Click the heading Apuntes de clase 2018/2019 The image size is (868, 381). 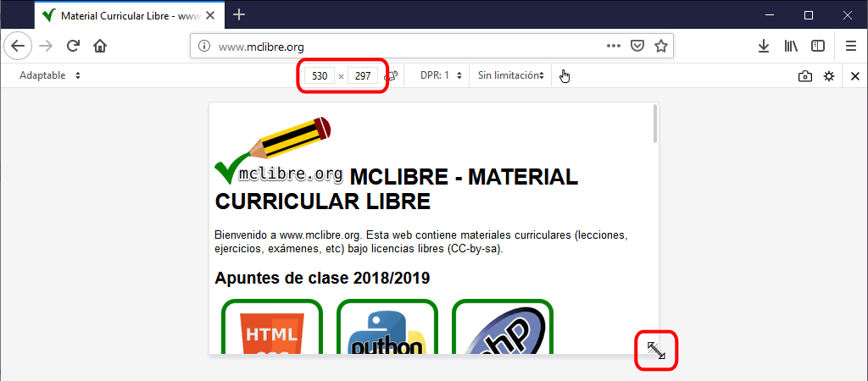coord(322,279)
